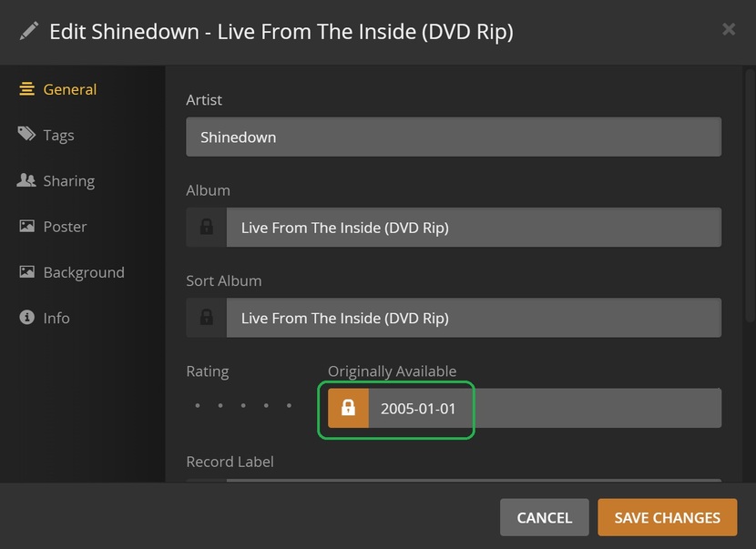Toggle the Album field lock
Image resolution: width=756 pixels, height=549 pixels.
coord(207,227)
